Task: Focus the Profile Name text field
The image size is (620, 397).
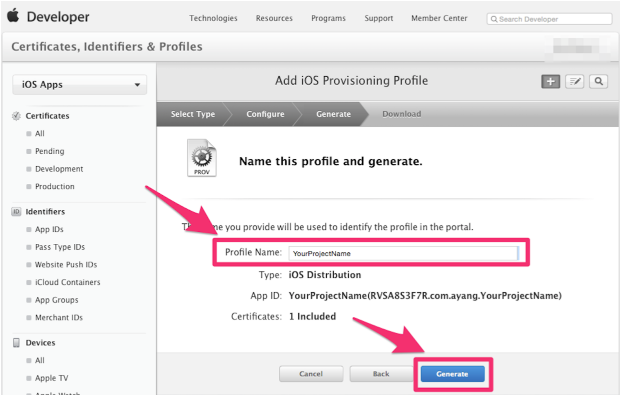Action: [x=404, y=253]
